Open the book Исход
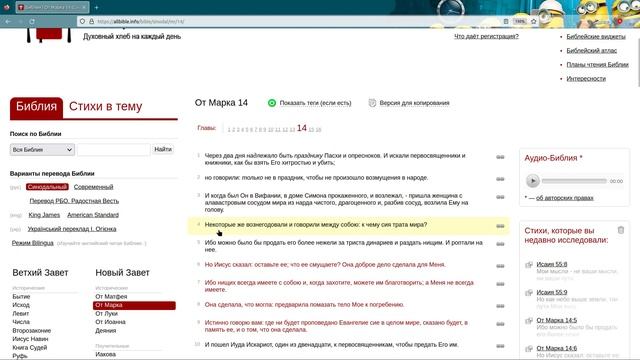The height and width of the screenshot is (360, 640). [21, 305]
